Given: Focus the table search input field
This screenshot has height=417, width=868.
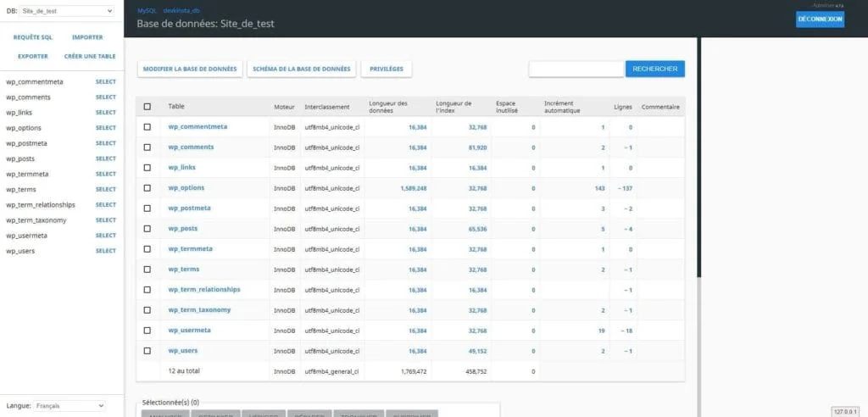Looking at the screenshot, I should click(576, 69).
